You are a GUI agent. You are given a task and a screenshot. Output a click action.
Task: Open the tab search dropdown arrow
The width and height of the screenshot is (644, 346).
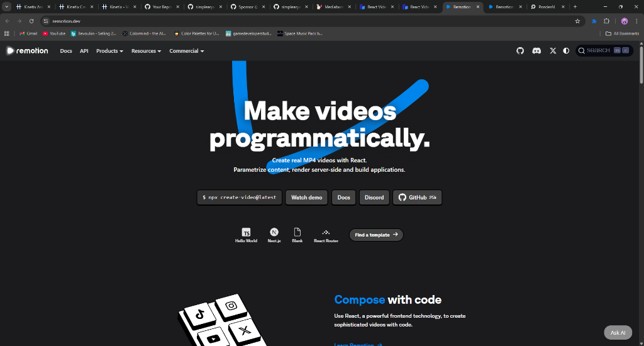(x=6, y=6)
